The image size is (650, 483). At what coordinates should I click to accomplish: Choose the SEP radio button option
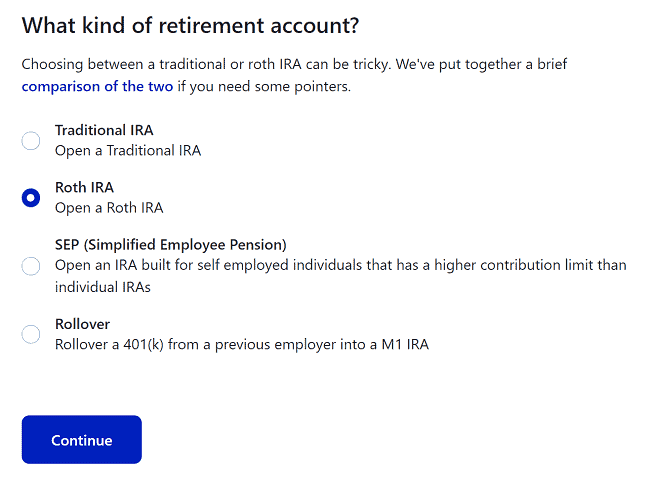(31, 266)
